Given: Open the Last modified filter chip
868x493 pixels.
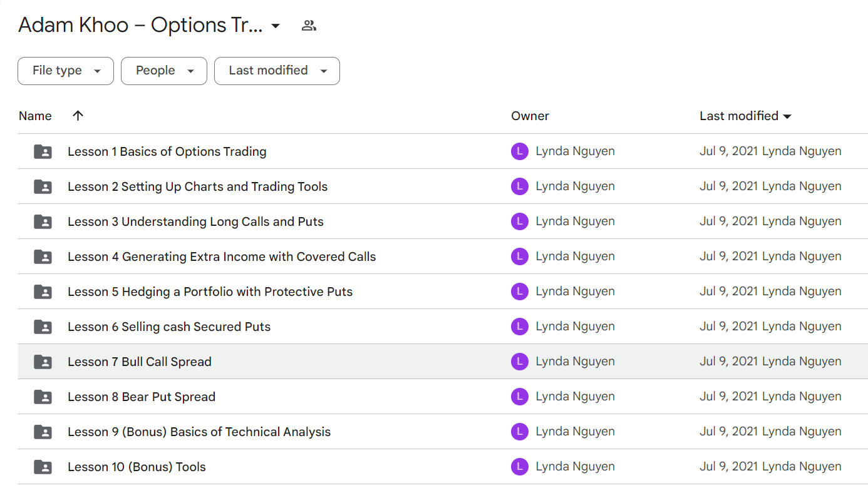Looking at the screenshot, I should coord(277,71).
